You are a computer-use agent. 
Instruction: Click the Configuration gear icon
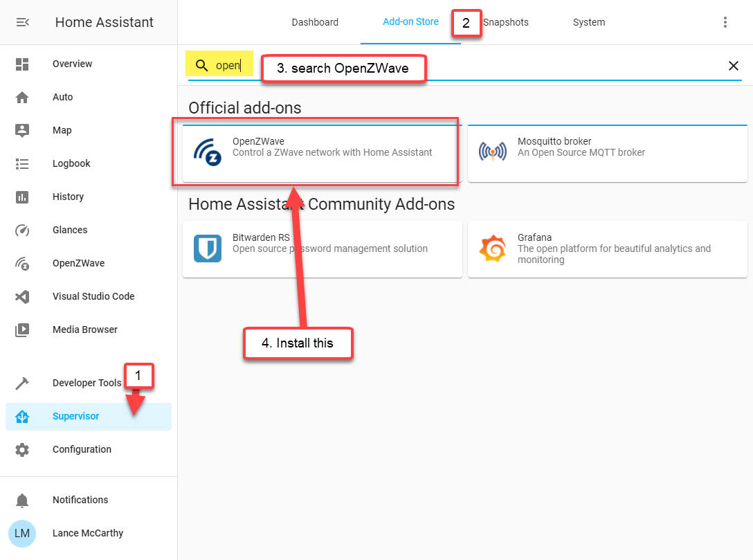pos(22,450)
